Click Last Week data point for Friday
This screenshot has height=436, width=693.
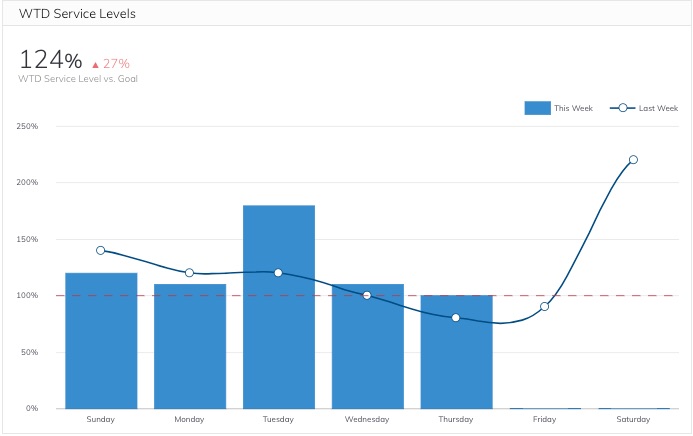(545, 306)
